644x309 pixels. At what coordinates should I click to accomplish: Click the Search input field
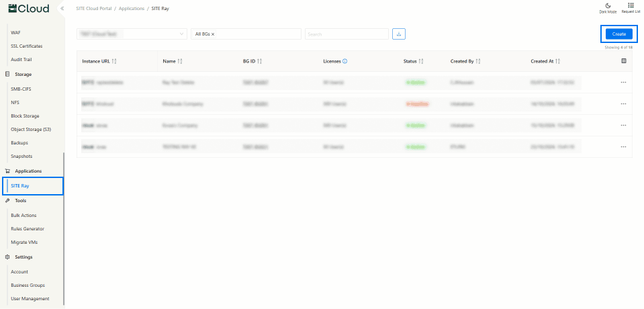[x=347, y=34]
